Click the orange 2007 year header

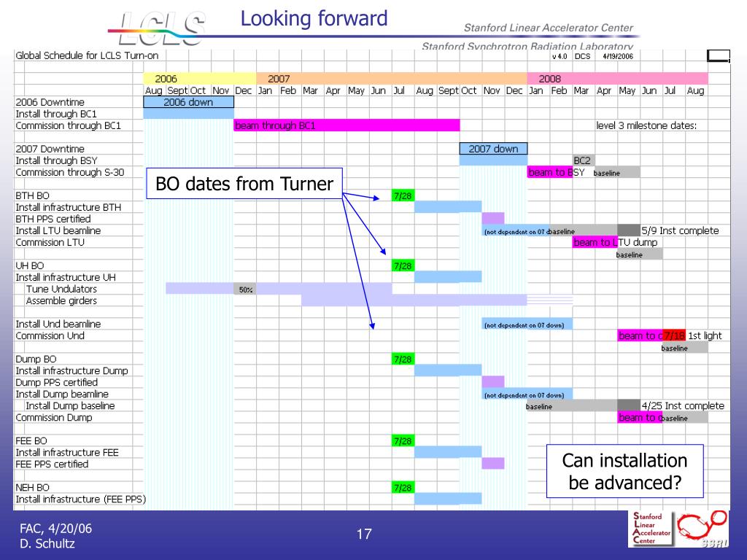click(x=392, y=79)
